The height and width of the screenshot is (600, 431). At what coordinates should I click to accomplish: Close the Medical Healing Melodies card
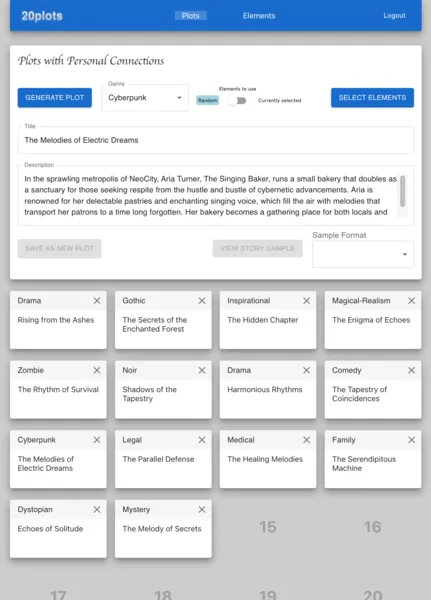coord(307,440)
